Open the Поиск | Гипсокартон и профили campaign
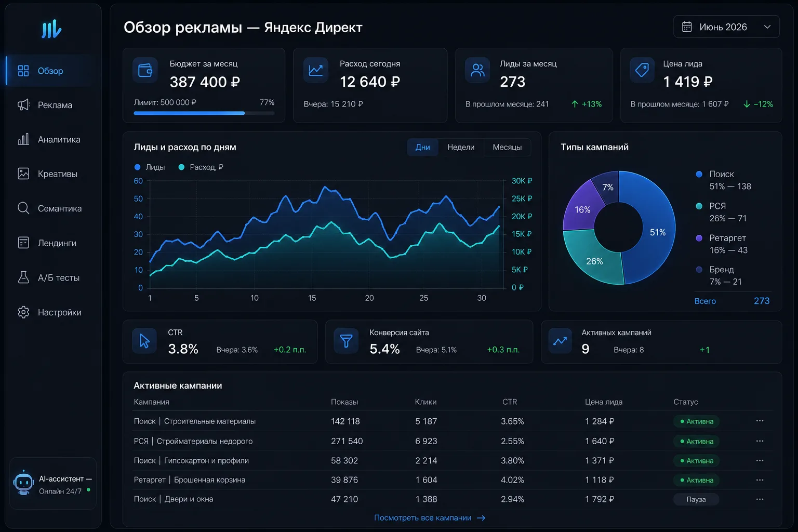This screenshot has height=532, width=798. coord(191,461)
